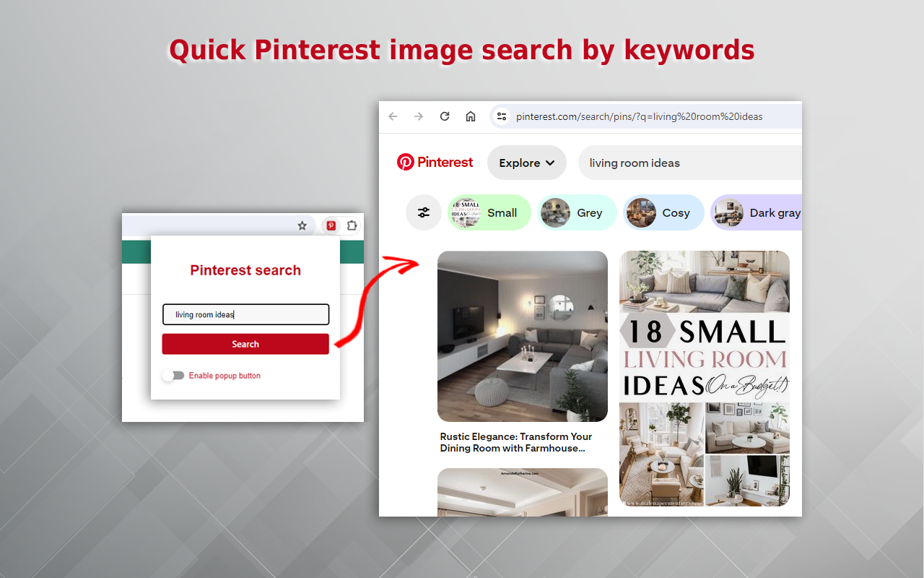Open the Pinterest extension icon in toolbar
The image size is (924, 578).
point(331,225)
